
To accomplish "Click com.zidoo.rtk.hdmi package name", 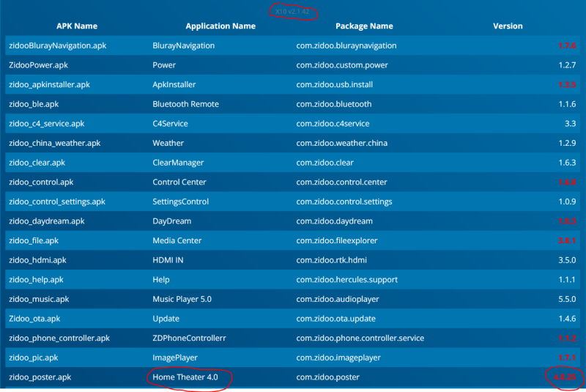I will click(332, 260).
